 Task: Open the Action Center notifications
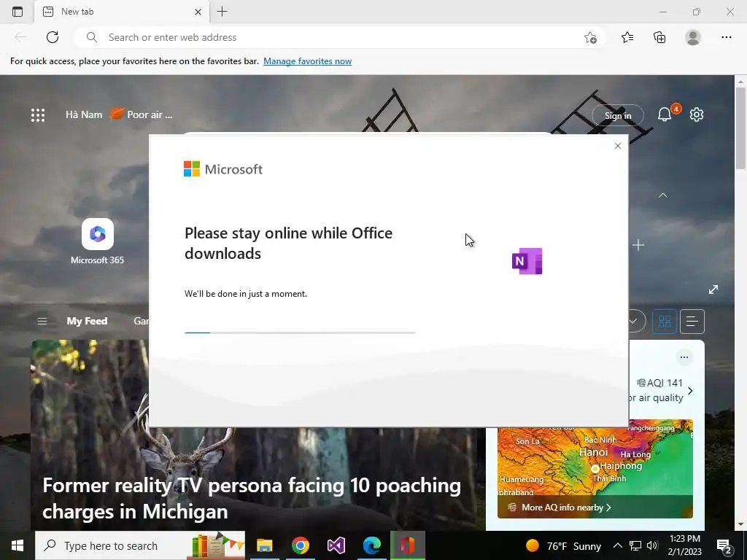(x=724, y=546)
